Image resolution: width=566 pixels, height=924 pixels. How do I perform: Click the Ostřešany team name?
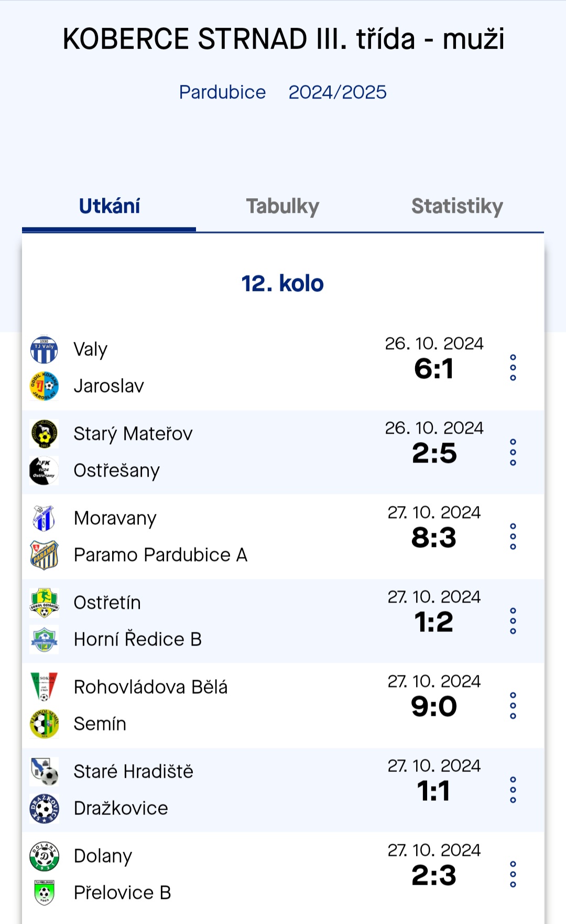pyautogui.click(x=116, y=471)
